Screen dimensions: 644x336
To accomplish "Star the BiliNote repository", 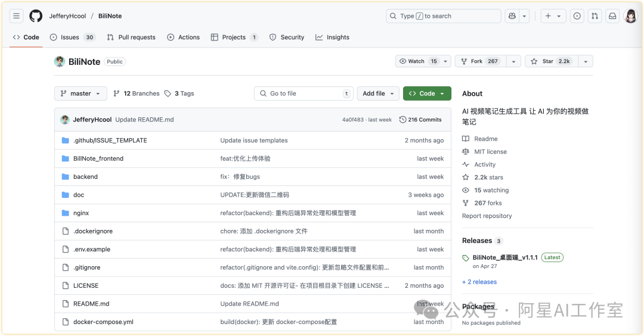I will [552, 61].
